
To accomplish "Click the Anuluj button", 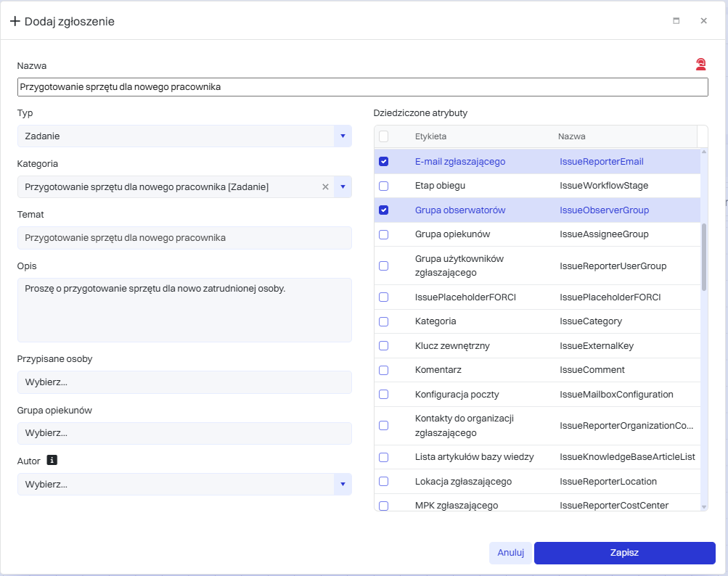I will pos(511,553).
